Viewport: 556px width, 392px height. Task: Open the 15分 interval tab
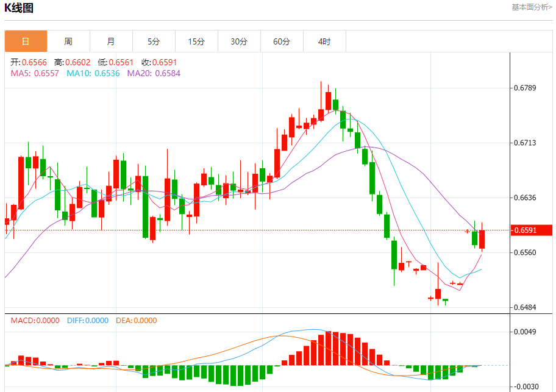(x=196, y=41)
